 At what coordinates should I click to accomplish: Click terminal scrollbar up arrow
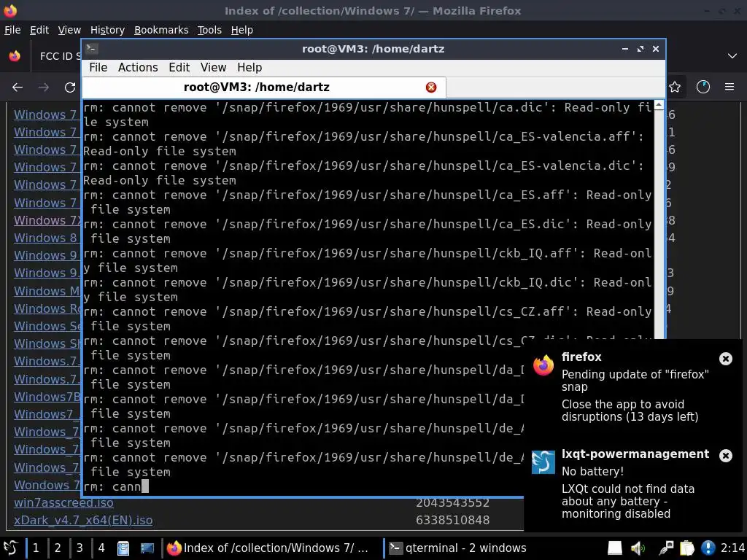pos(659,105)
